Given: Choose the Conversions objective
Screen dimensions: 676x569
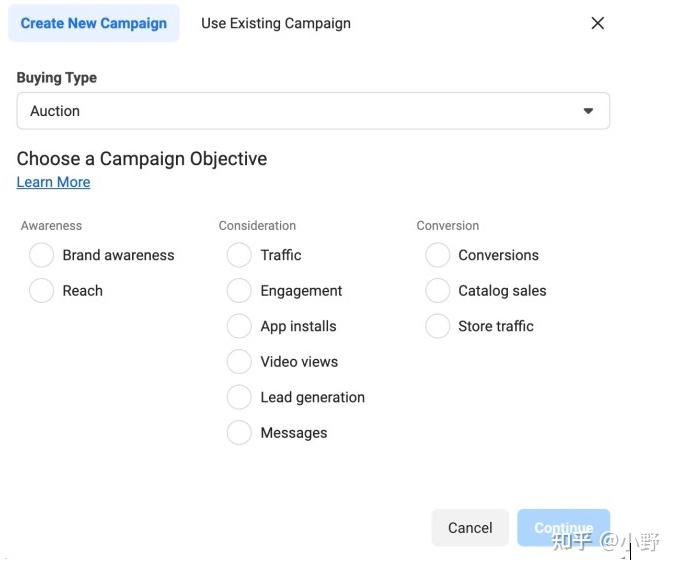Looking at the screenshot, I should click(438, 255).
